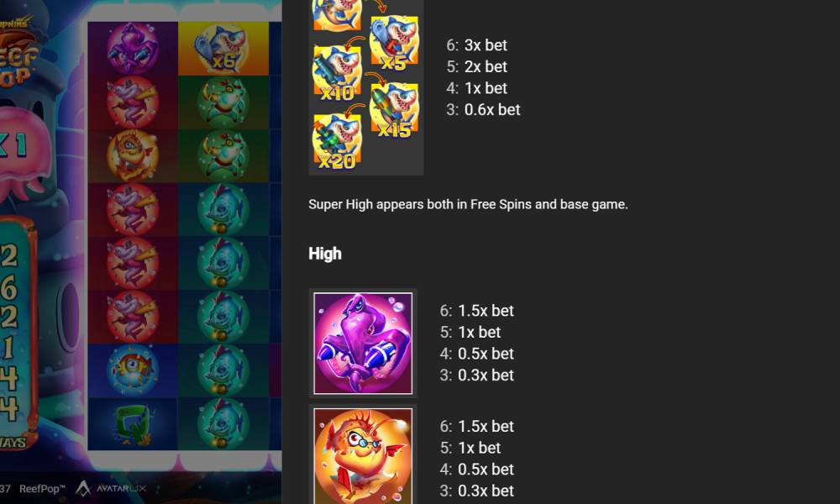Click the green crab below the x6 shark
The height and width of the screenshot is (504, 840).
coord(223,102)
